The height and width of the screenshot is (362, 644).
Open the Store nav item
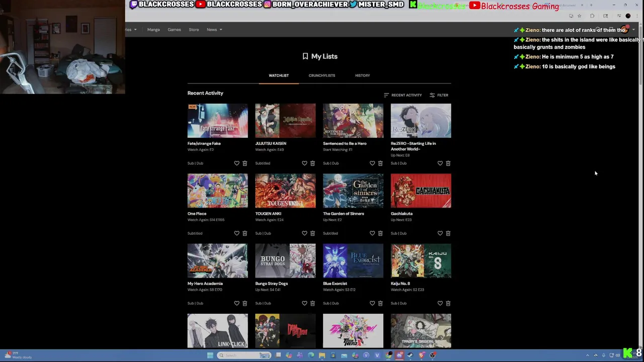point(194,30)
